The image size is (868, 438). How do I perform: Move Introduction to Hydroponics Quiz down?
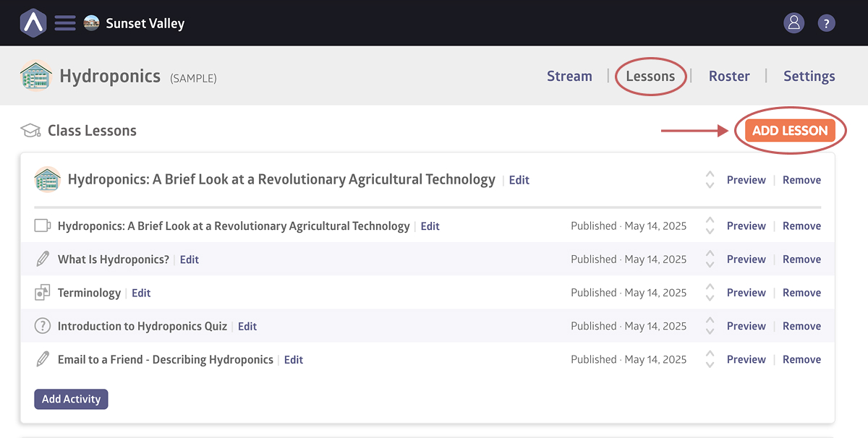(x=710, y=331)
